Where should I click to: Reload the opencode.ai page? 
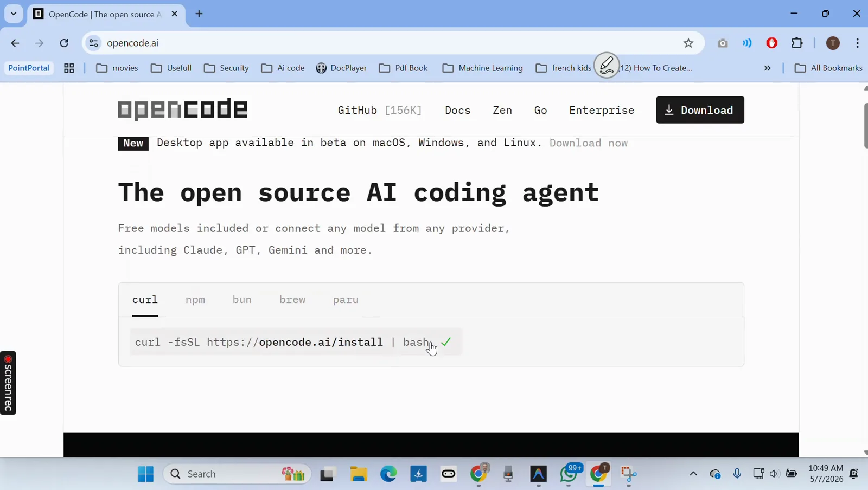(64, 43)
